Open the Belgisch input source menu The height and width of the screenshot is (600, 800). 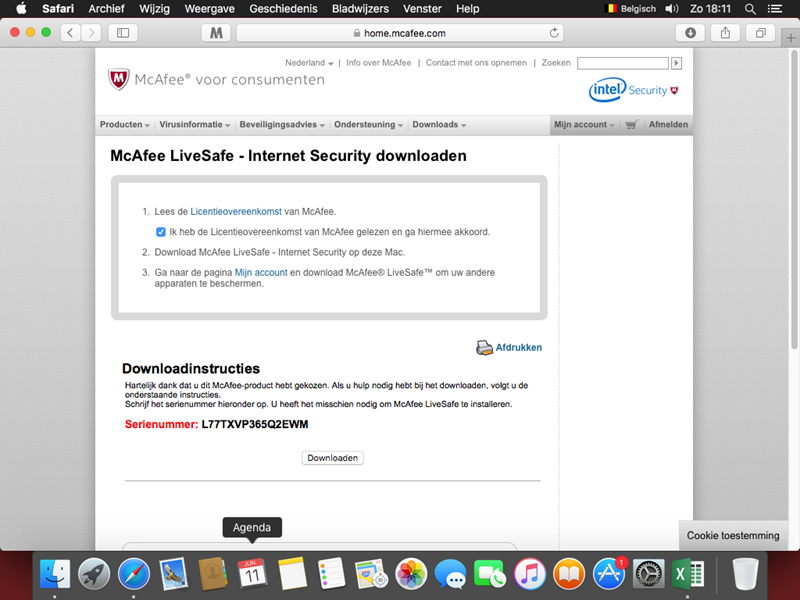(630, 9)
